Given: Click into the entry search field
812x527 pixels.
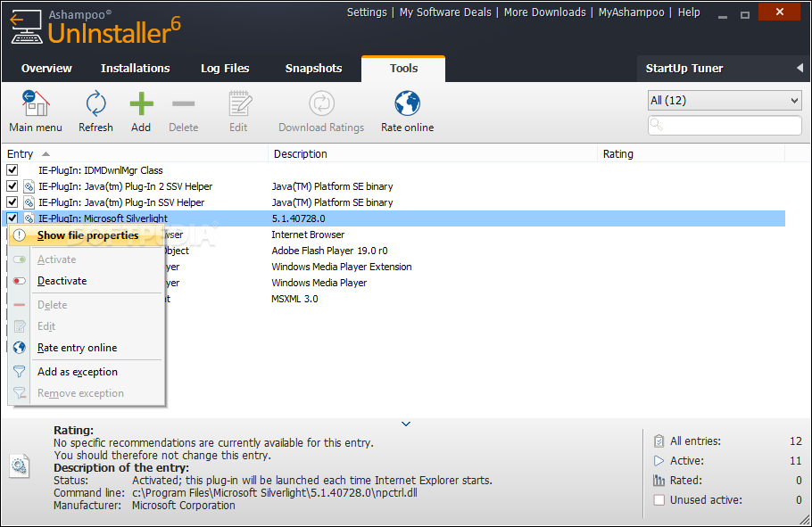Looking at the screenshot, I should [x=725, y=125].
